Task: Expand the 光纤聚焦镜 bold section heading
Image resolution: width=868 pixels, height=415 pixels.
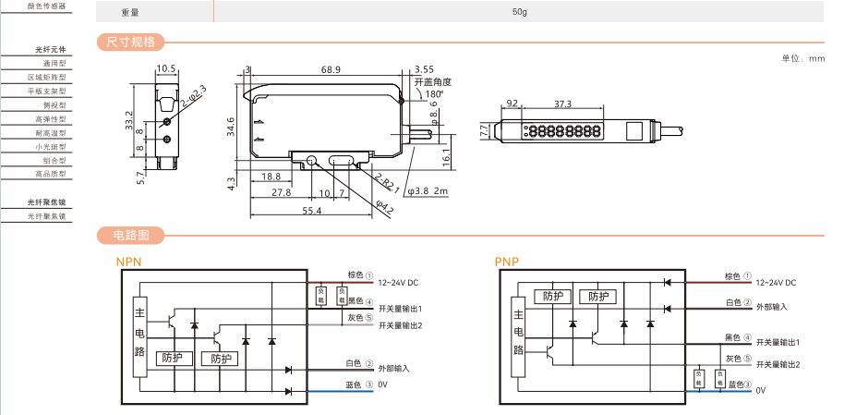Action: 46,201
